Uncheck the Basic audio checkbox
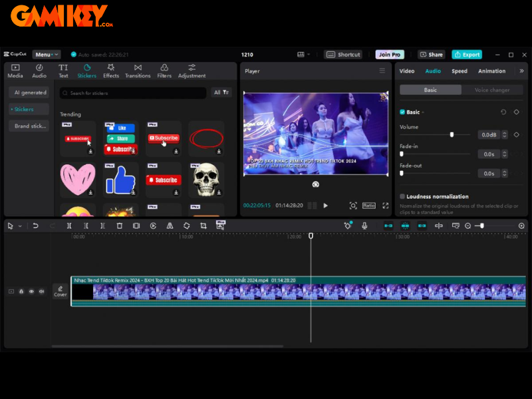 [x=402, y=112]
